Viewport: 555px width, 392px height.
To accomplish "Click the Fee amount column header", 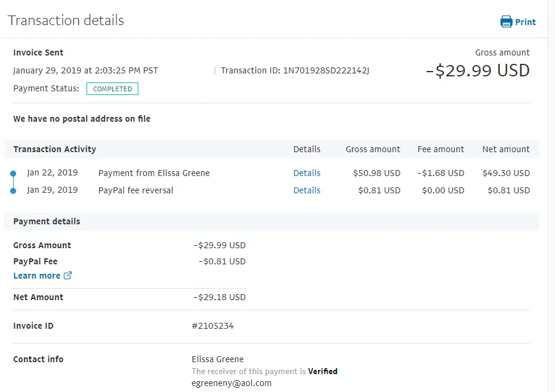I will [440, 149].
